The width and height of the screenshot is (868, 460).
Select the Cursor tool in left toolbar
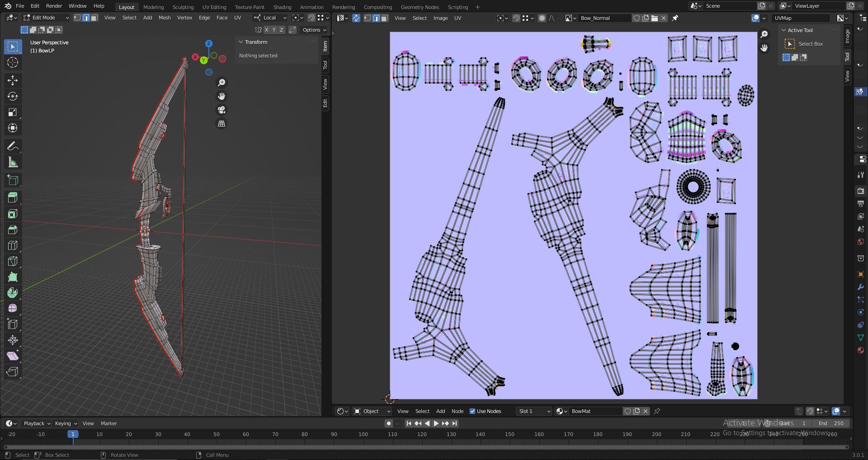[13, 62]
